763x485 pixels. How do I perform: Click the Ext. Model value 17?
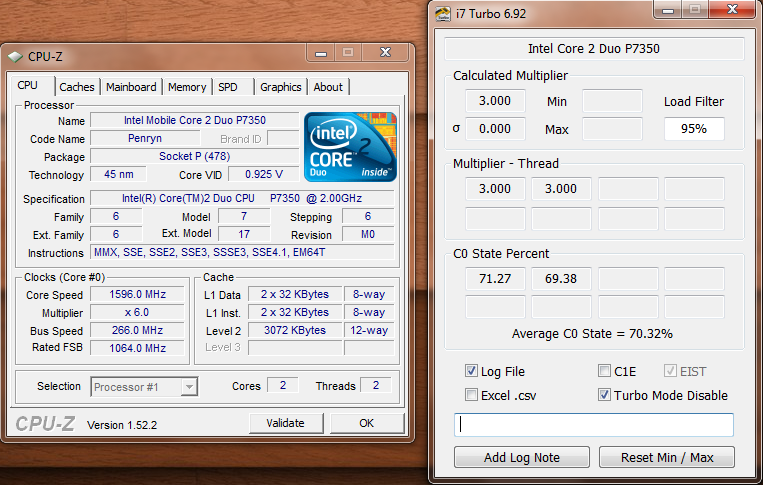point(244,234)
